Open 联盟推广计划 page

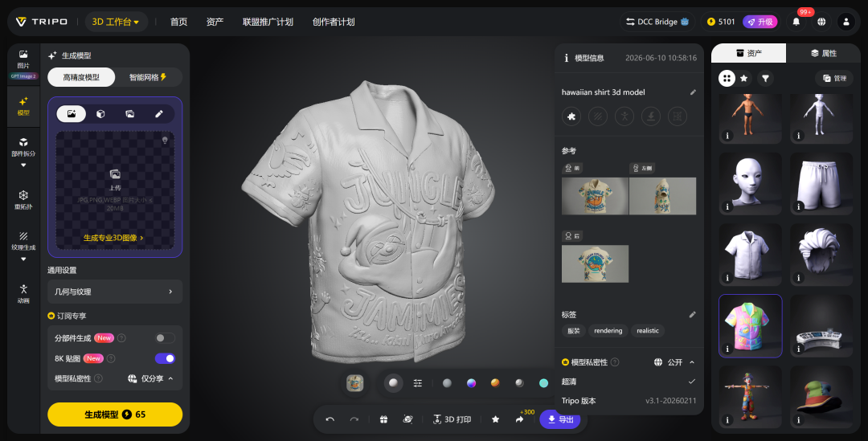pyautogui.click(x=268, y=22)
